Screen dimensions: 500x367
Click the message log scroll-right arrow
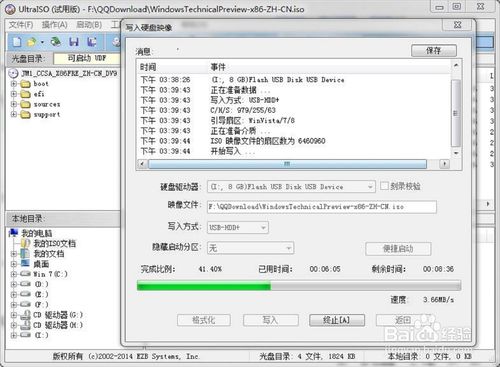[444, 164]
